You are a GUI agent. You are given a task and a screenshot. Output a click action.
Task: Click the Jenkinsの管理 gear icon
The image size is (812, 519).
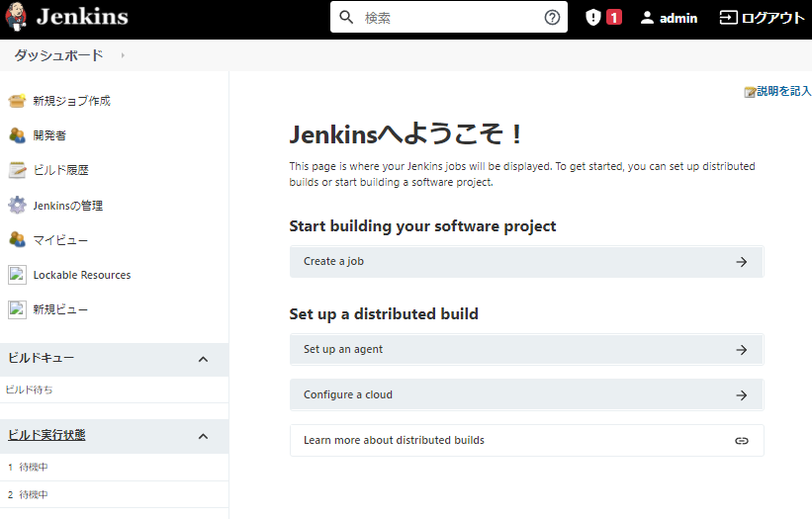click(17, 205)
